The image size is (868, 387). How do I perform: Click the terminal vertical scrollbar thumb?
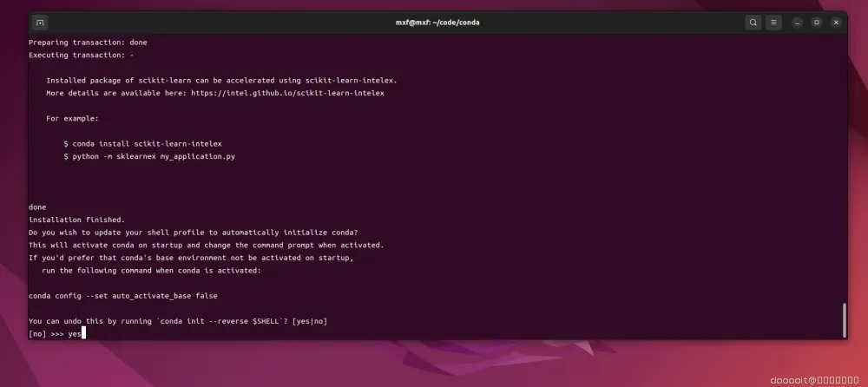click(845, 320)
